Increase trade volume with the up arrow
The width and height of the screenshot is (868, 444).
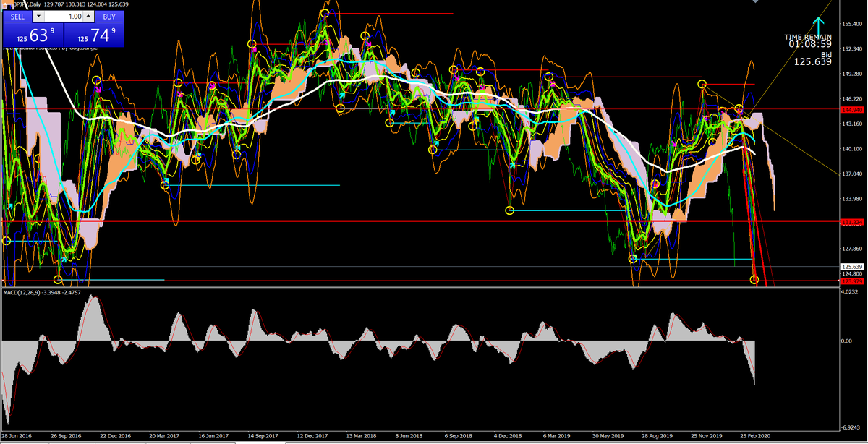88,16
